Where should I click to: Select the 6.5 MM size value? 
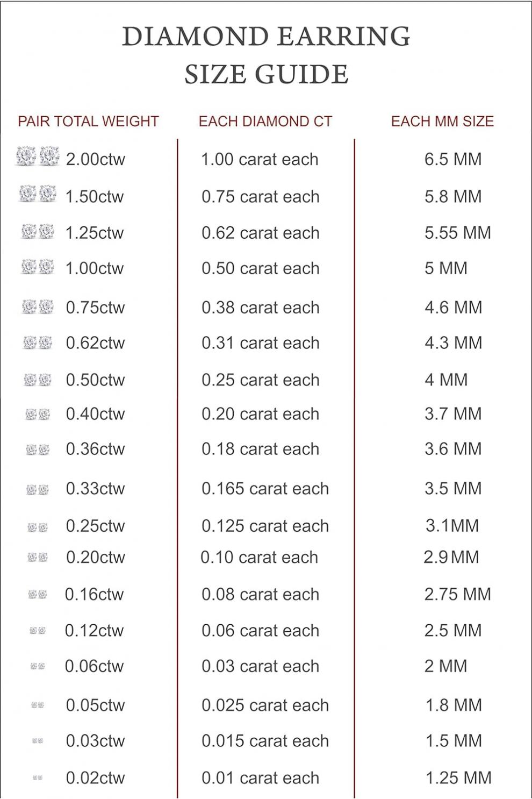(x=453, y=159)
